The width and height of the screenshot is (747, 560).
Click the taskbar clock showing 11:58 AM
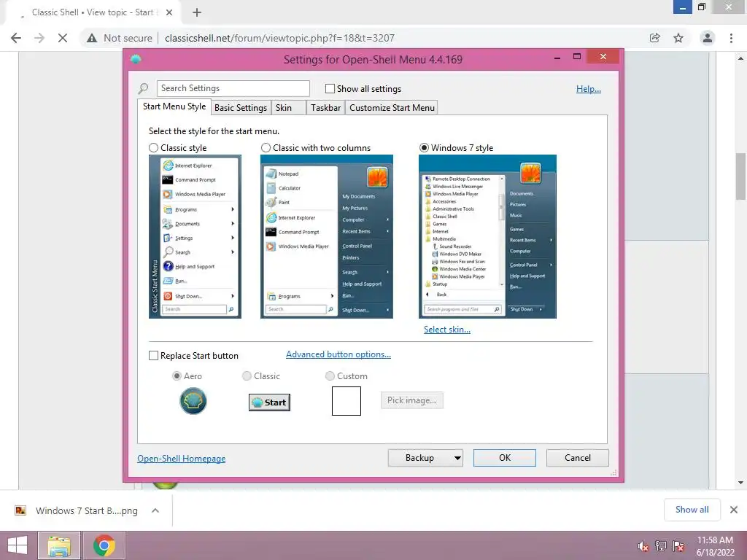[715, 546]
